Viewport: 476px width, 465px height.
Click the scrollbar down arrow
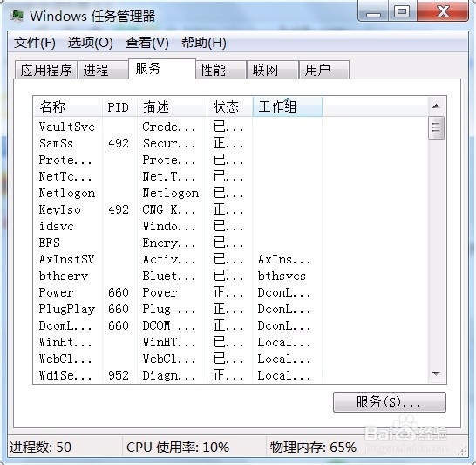[436, 373]
